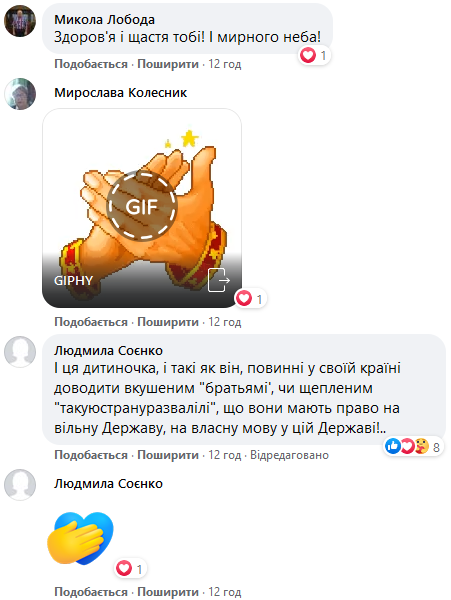The width and height of the screenshot is (451, 600).
Task: Play the clapping hands GIF
Action: pos(142,206)
